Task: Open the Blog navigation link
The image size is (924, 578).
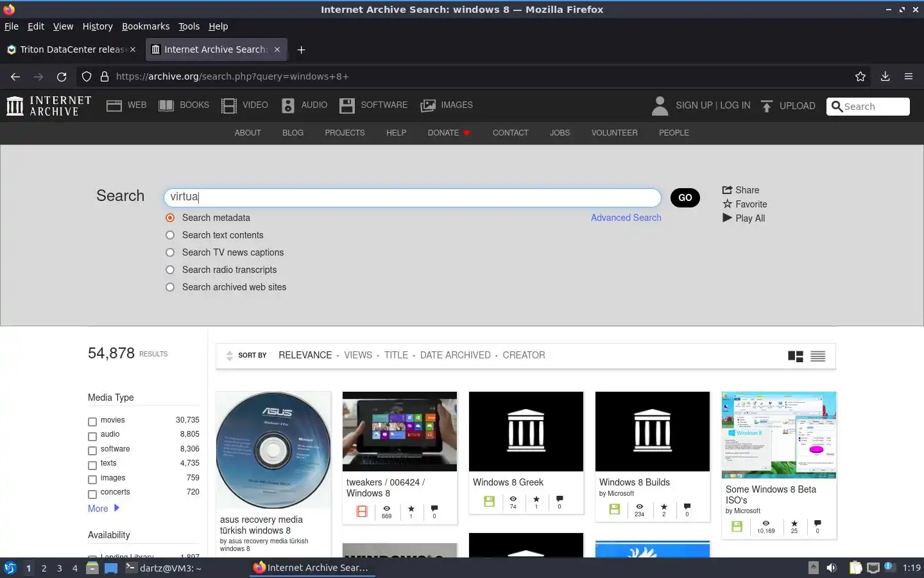Action: pos(293,133)
